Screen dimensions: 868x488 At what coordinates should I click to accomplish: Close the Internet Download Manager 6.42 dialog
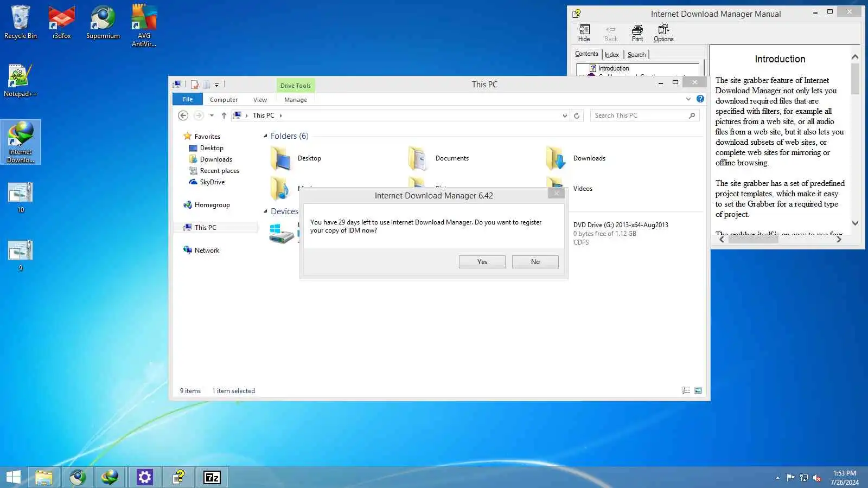pos(556,193)
